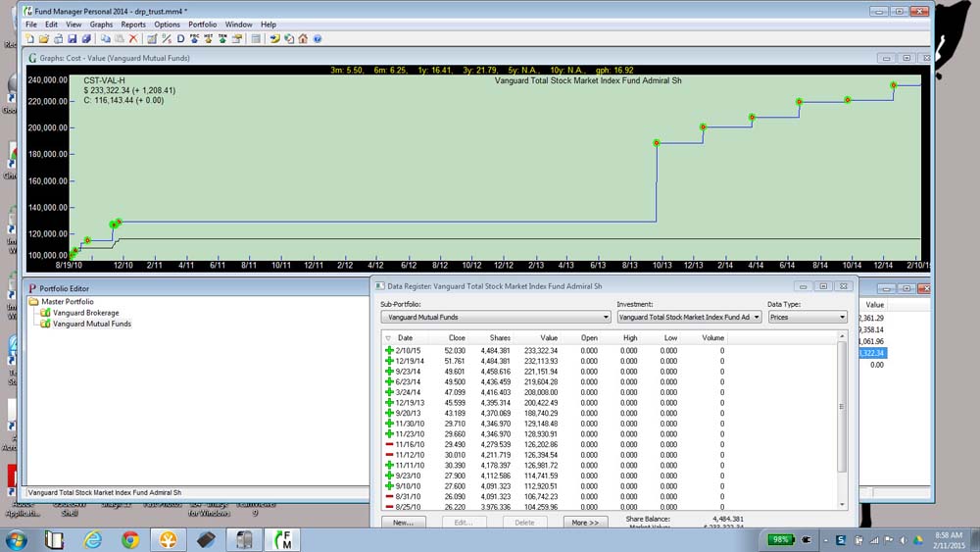The height and width of the screenshot is (552, 980).
Task: Toggle sort arrow on Date column header
Action: point(388,338)
